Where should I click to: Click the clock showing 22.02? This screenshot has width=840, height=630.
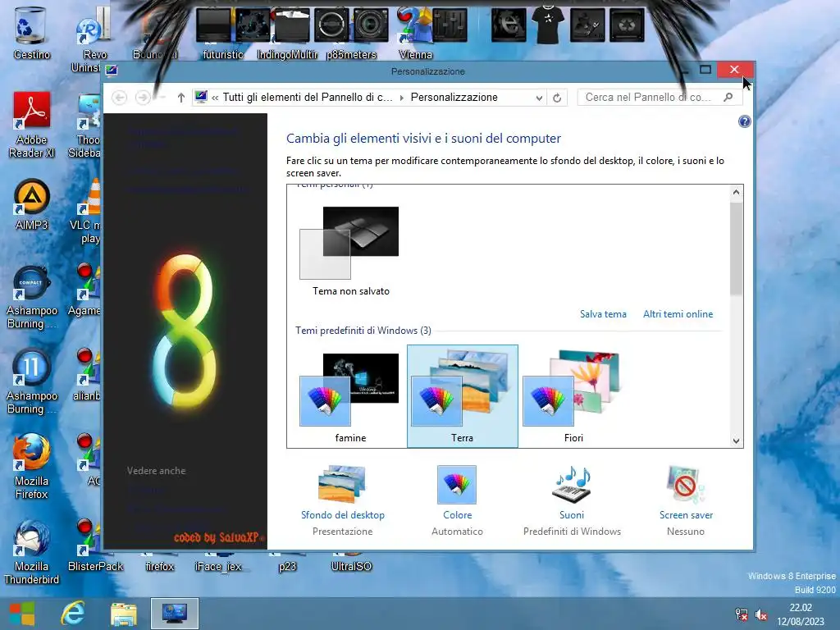(801, 608)
